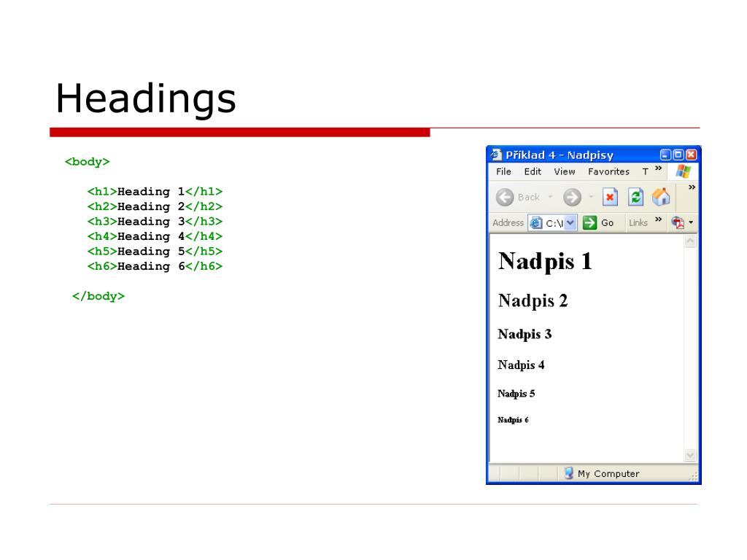Click the Windows flag logo in menu bar

[x=683, y=171]
